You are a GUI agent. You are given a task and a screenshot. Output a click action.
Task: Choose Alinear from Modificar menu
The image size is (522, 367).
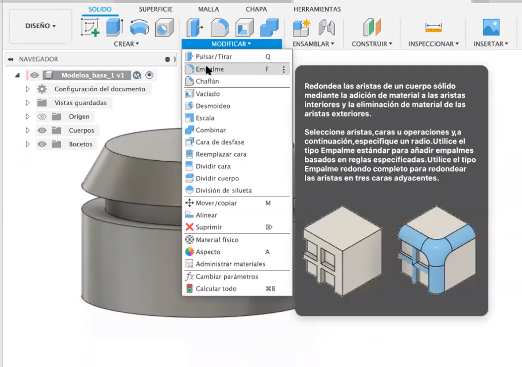click(x=237, y=215)
